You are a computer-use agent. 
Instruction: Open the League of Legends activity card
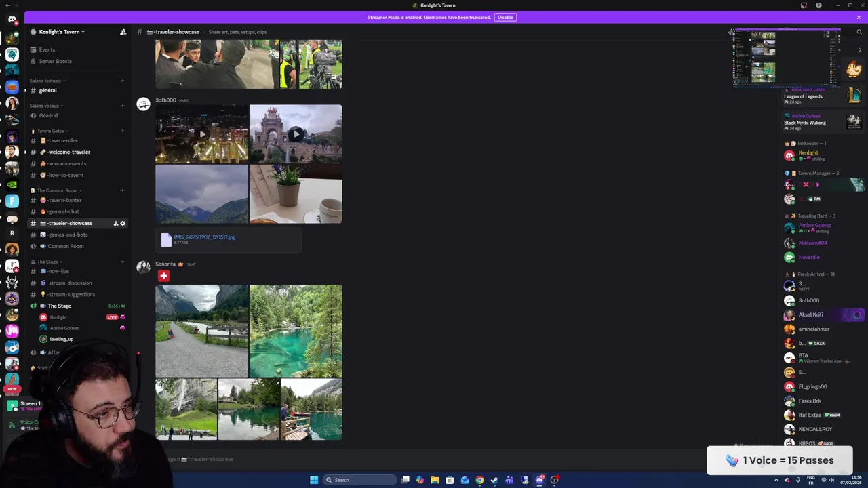[823, 96]
